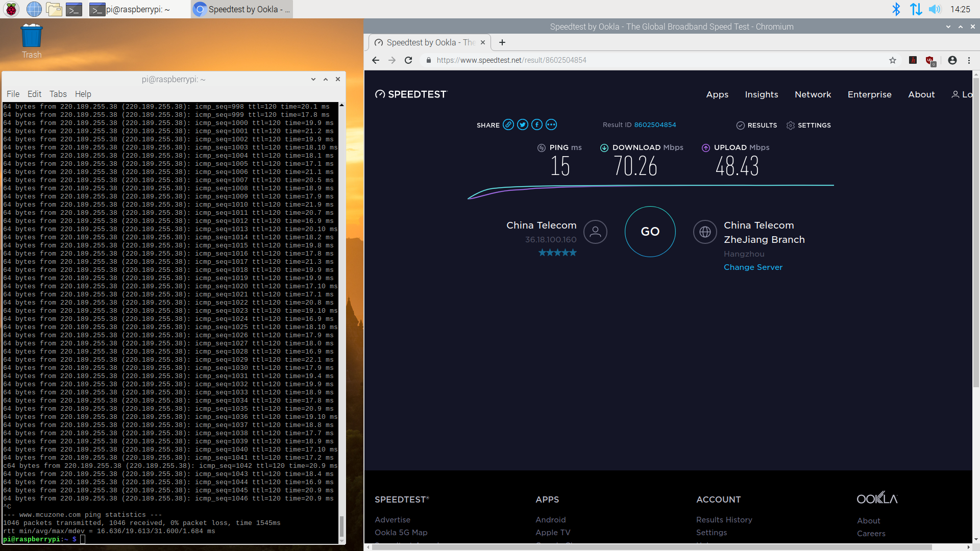Image resolution: width=980 pixels, height=551 pixels.
Task: Go back in Chromium
Action: (x=376, y=60)
